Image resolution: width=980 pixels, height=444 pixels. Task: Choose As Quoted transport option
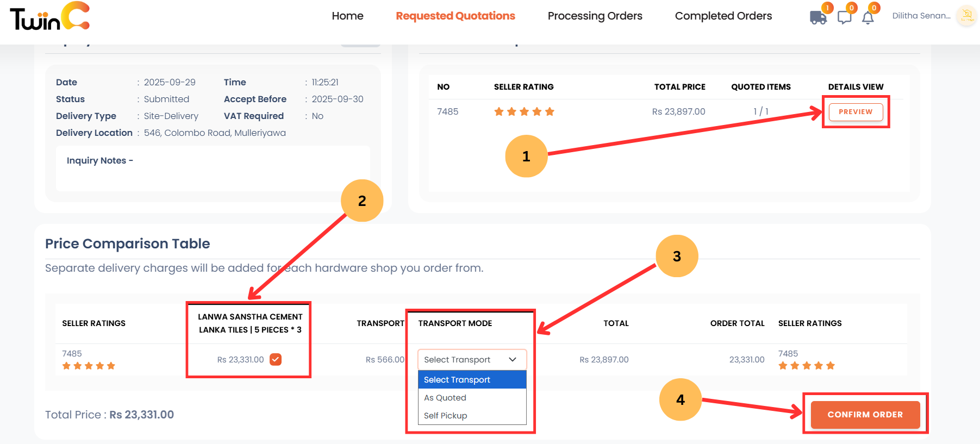(472, 397)
